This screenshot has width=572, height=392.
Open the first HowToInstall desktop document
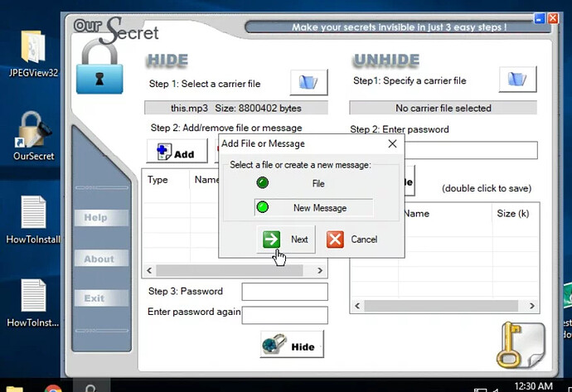[x=33, y=217]
